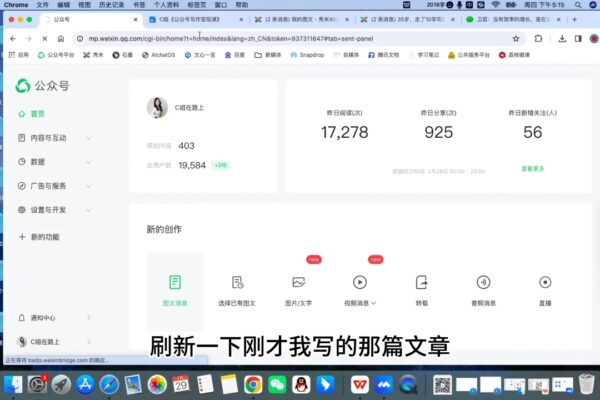
Task: Click the account profile avatar photo
Action: 157,108
